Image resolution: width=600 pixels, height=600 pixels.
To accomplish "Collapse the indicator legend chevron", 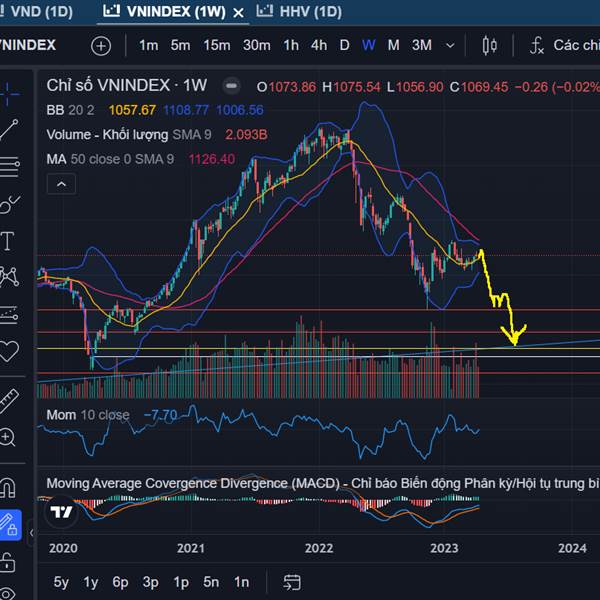I will click(x=61, y=184).
